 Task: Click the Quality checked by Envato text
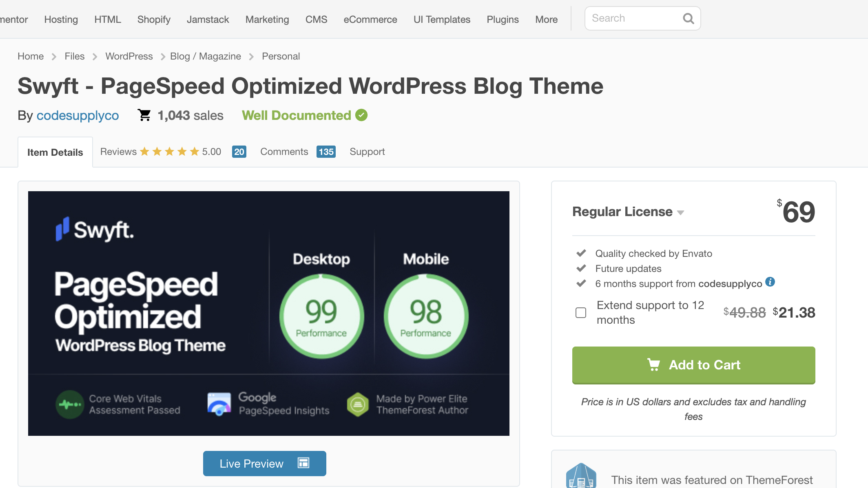(x=653, y=254)
